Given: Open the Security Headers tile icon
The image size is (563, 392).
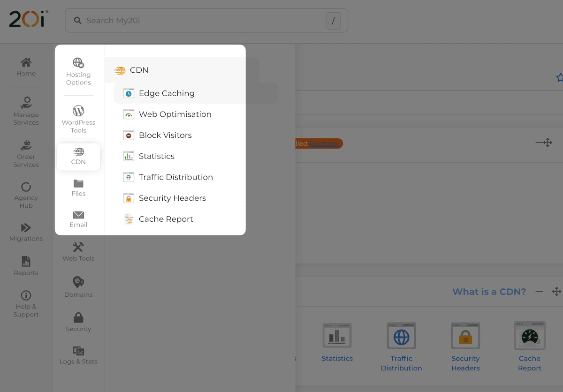Looking at the screenshot, I should pyautogui.click(x=465, y=335).
